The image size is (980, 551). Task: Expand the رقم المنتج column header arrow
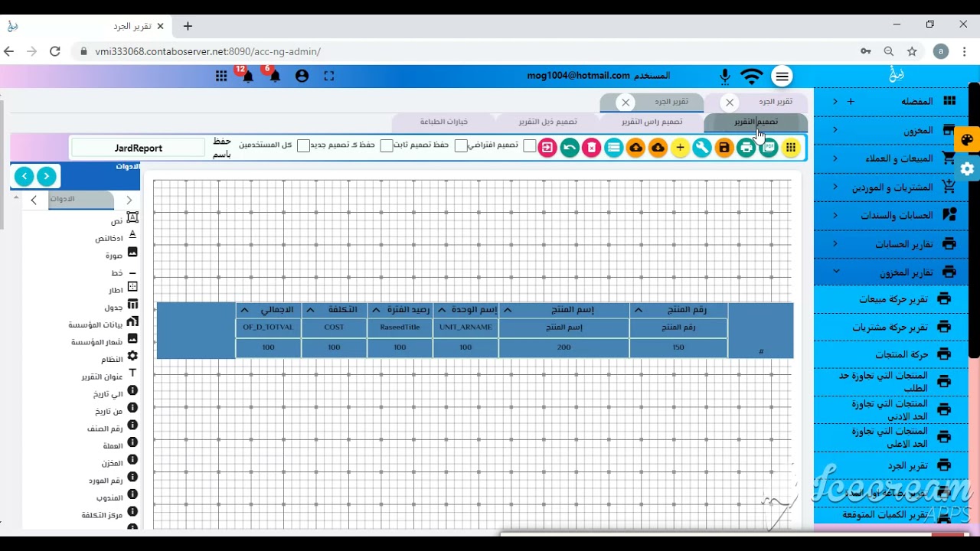click(638, 310)
